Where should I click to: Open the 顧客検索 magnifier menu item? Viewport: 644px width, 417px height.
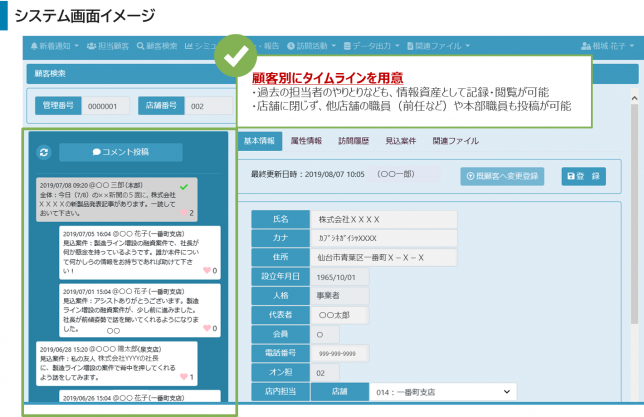click(x=157, y=46)
